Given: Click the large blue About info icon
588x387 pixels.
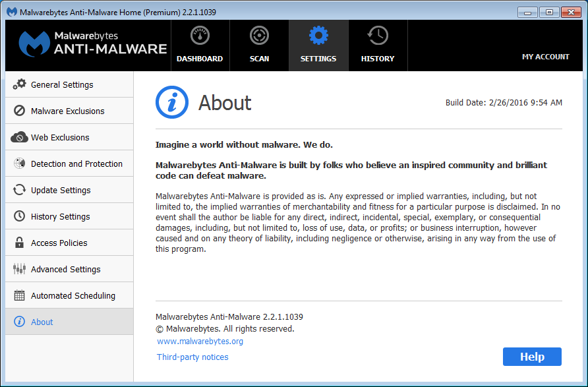Looking at the screenshot, I should 172,102.
